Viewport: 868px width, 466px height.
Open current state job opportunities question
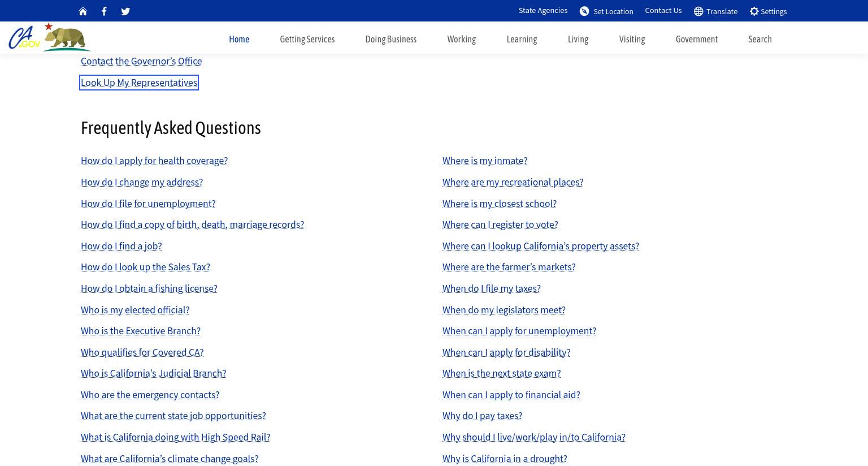point(173,416)
